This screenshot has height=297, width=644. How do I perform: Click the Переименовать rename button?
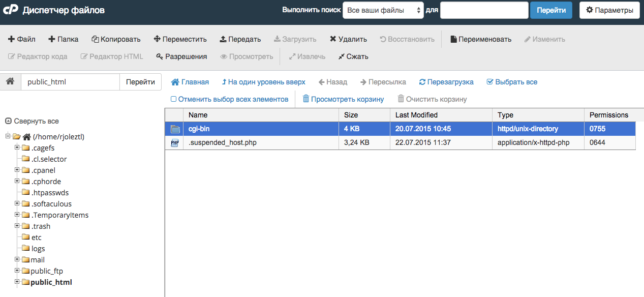[x=481, y=39]
